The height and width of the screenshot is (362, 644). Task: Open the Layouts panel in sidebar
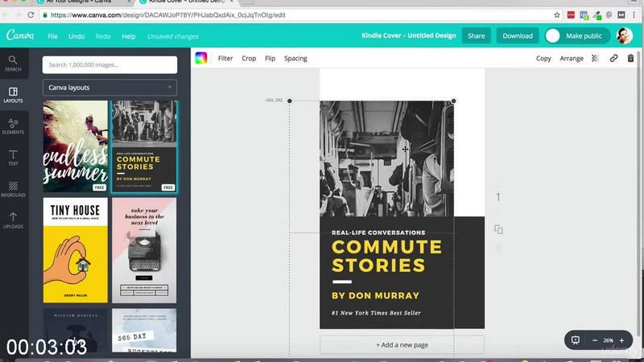(13, 95)
